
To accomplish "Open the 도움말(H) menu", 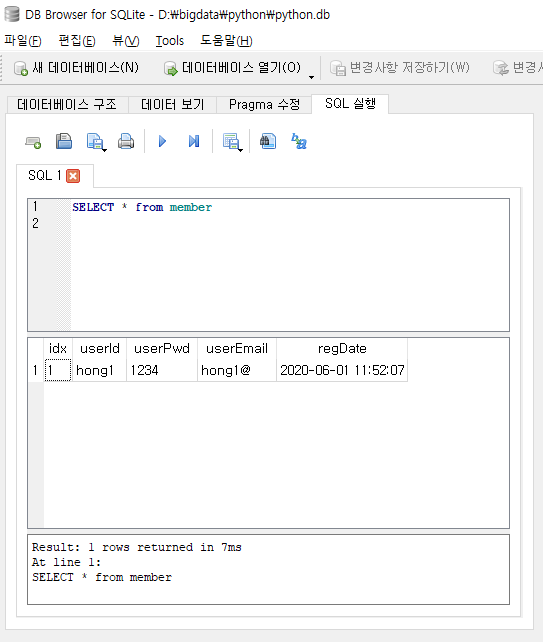I will point(226,41).
